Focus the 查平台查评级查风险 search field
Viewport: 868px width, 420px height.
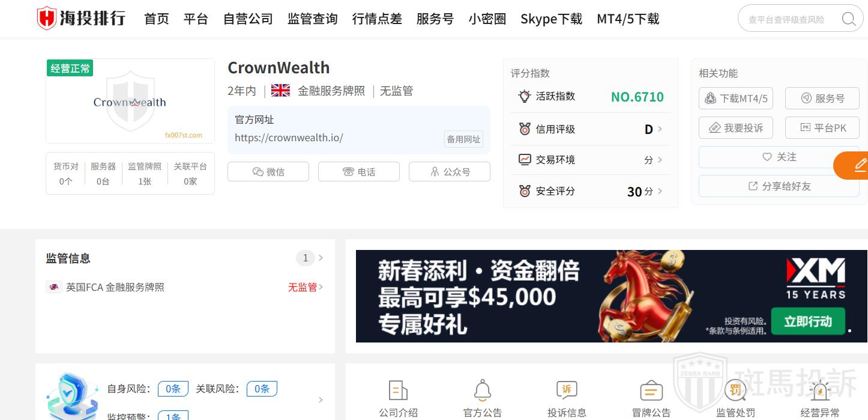pos(791,19)
